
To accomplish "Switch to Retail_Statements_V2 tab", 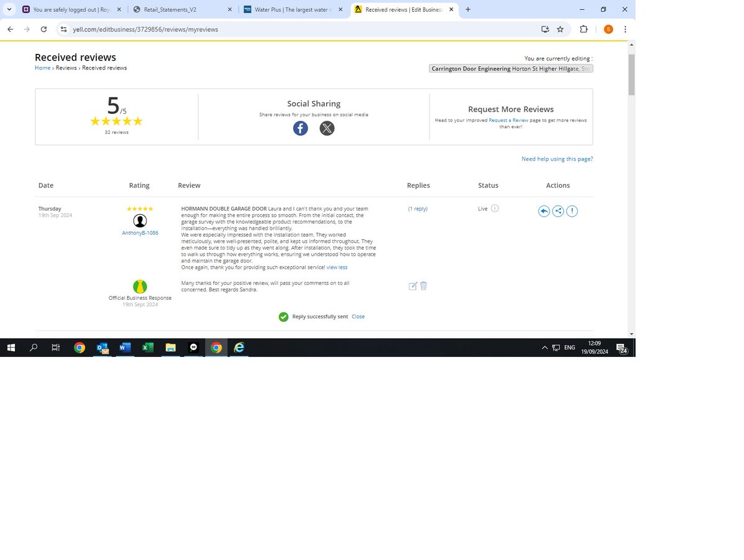I will click(x=183, y=9).
